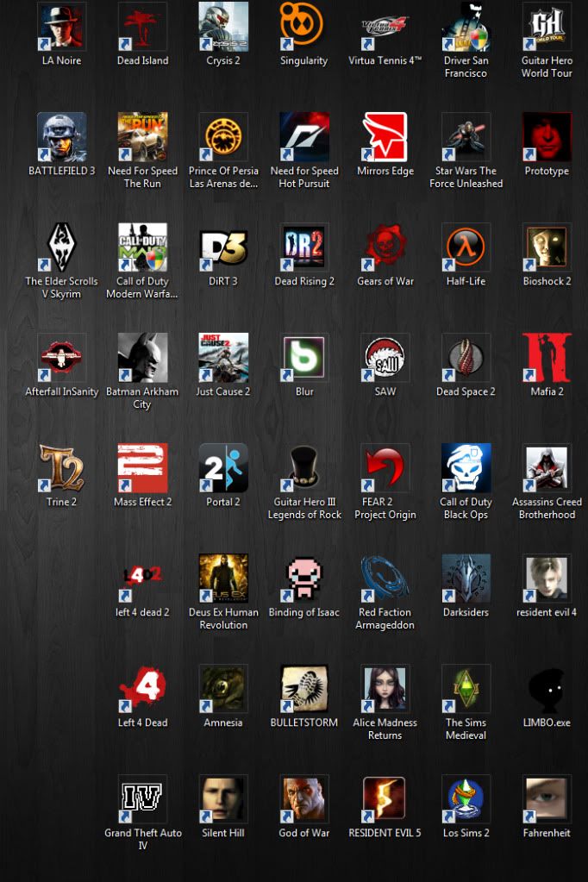
Task: Click Call of Duty Black Ops shortcut
Action: point(466,467)
